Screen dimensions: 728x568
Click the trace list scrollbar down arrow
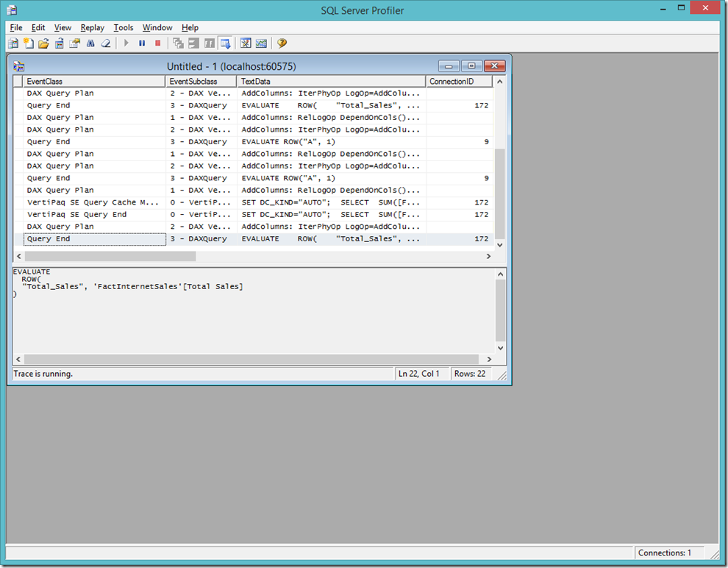pyautogui.click(x=500, y=245)
